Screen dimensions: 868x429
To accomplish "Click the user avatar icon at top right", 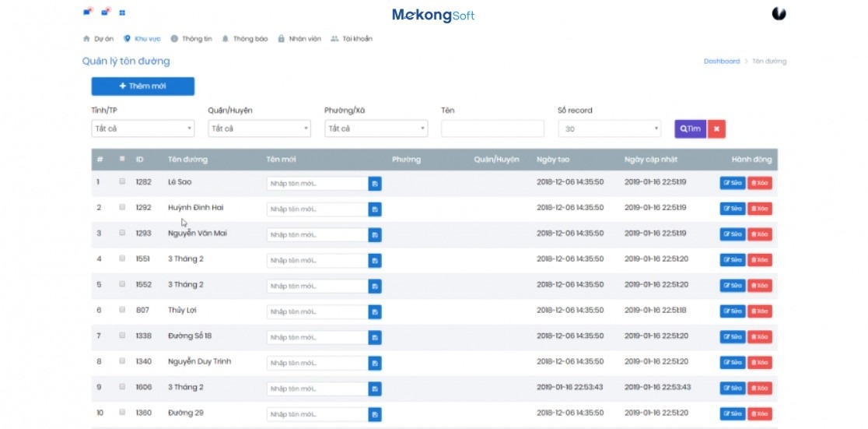I will coord(779,13).
